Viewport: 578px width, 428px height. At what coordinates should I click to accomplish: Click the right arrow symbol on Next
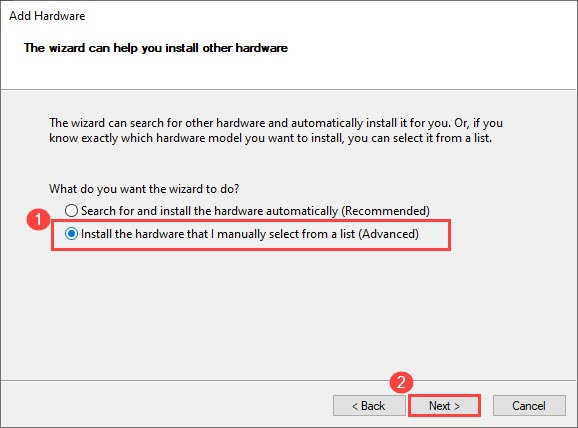(x=457, y=406)
